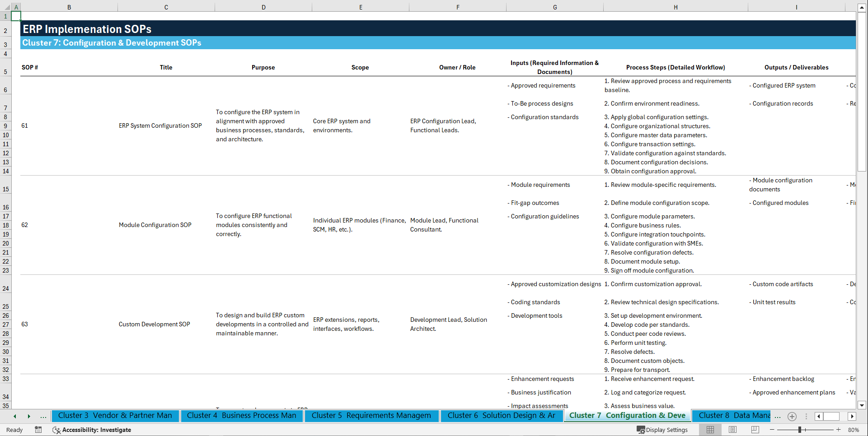Click the previous-sheet navigation arrow
This screenshot has width=868, height=436.
pos(14,417)
